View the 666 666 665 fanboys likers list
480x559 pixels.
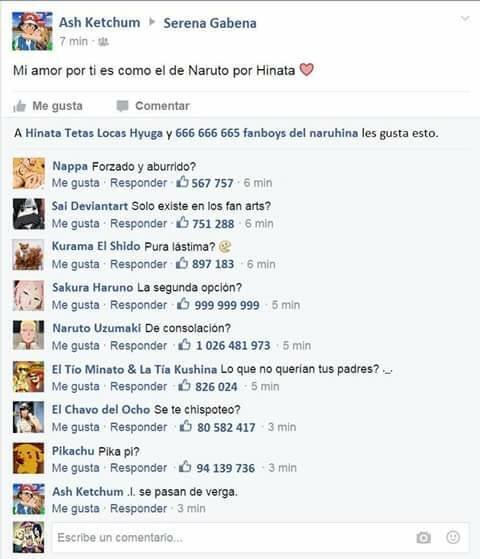point(267,133)
